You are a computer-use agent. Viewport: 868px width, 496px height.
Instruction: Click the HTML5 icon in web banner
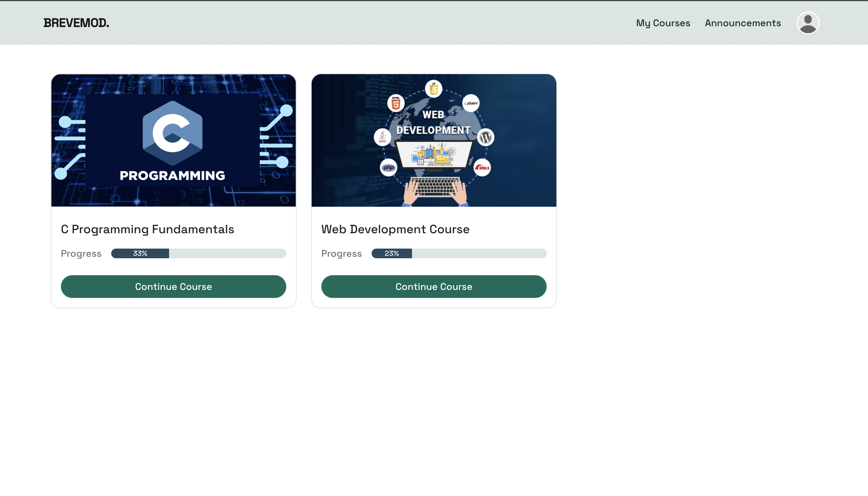[x=395, y=103]
